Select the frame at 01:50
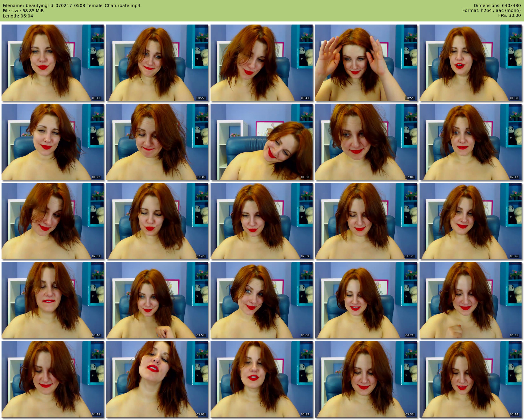The image size is (524, 420). click(x=262, y=142)
